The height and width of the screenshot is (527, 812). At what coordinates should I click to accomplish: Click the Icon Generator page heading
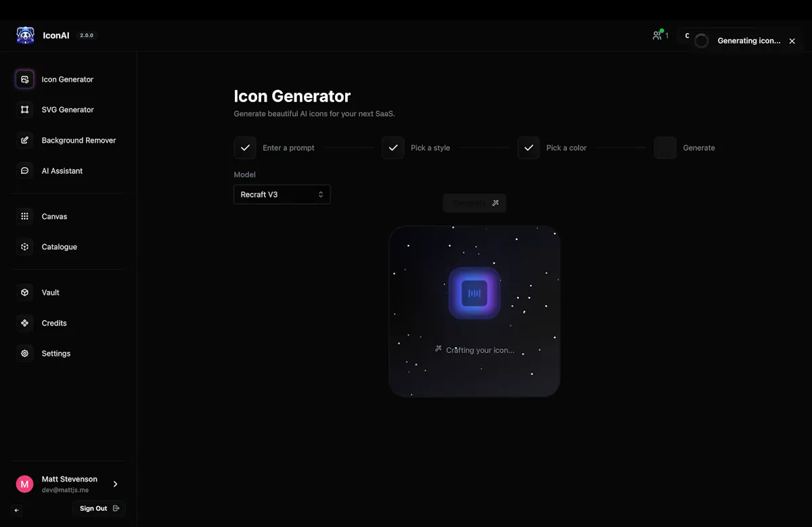click(292, 96)
